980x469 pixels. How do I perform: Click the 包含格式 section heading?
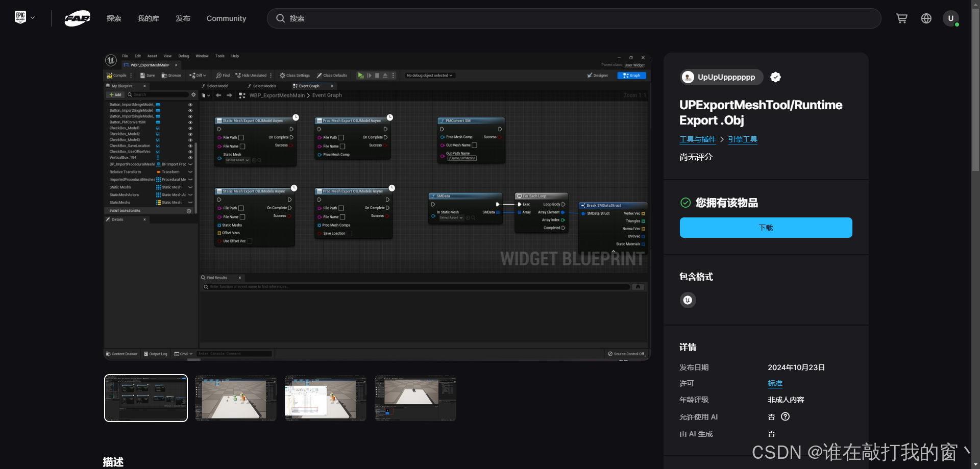tap(696, 277)
